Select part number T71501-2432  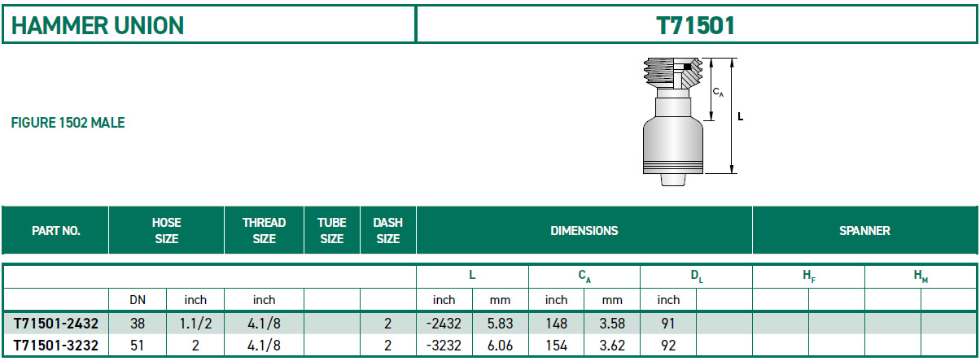click(x=56, y=323)
